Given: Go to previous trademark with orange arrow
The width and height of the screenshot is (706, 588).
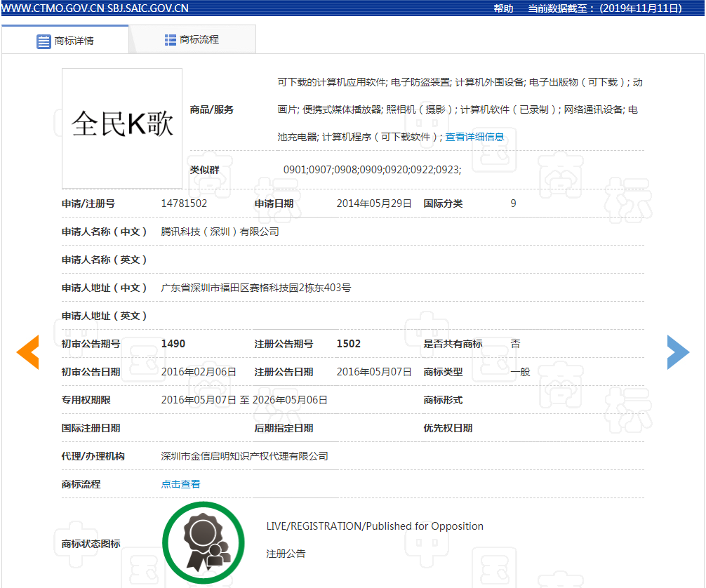Looking at the screenshot, I should 28,352.
